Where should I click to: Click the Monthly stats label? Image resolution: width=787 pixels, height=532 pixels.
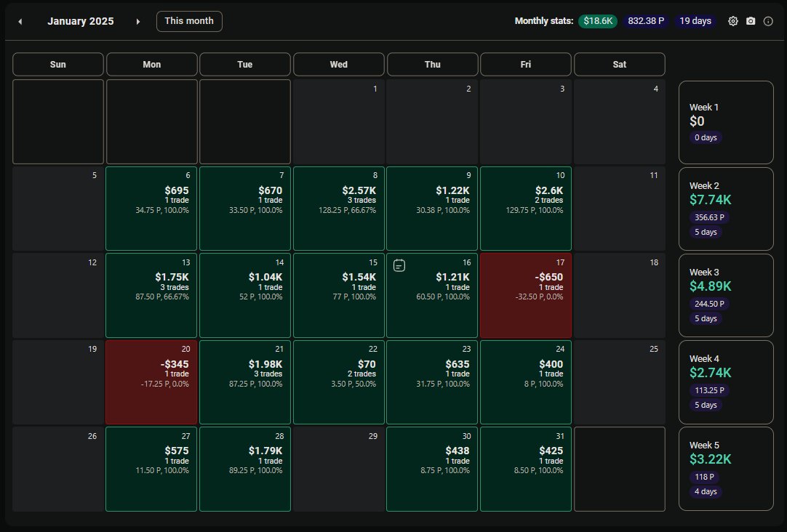click(544, 21)
